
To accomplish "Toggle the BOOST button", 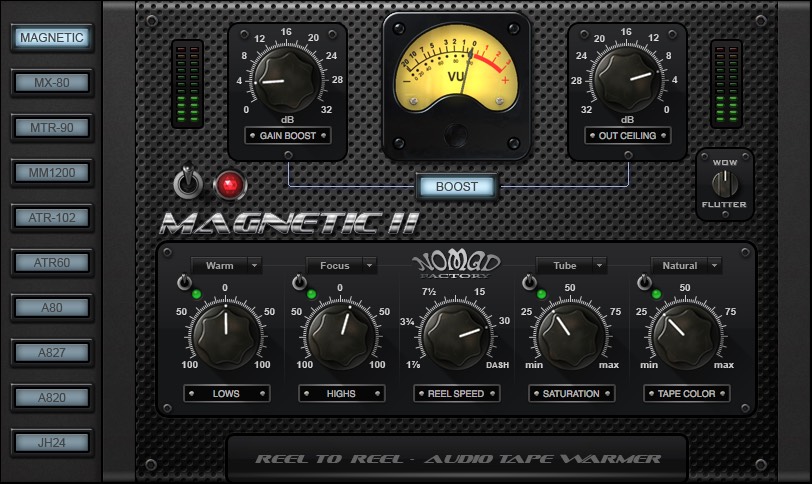I will pyautogui.click(x=457, y=187).
